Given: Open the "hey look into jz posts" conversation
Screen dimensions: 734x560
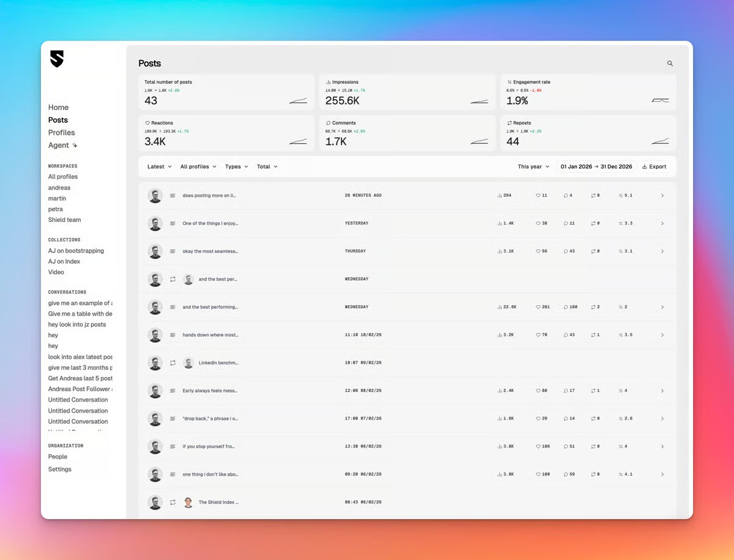Looking at the screenshot, I should tap(77, 325).
